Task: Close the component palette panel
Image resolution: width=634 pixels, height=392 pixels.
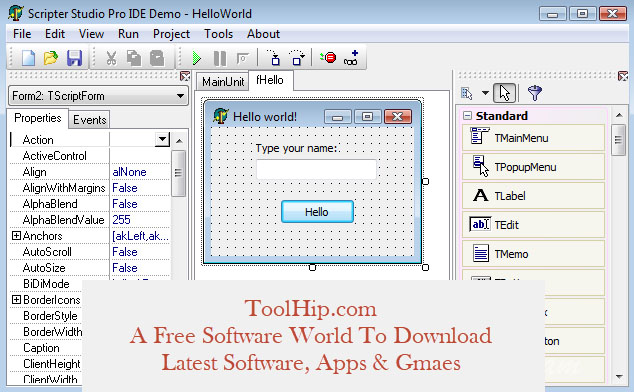Action: click(x=623, y=76)
